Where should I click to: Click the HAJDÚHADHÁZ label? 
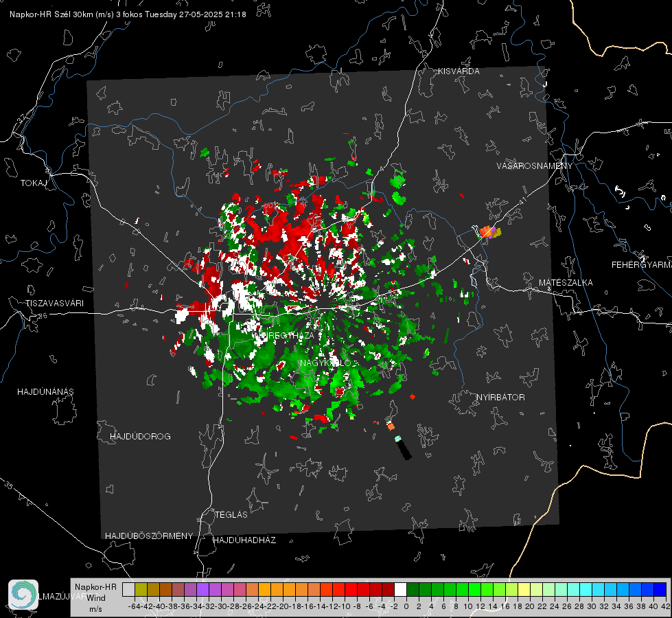(x=244, y=540)
